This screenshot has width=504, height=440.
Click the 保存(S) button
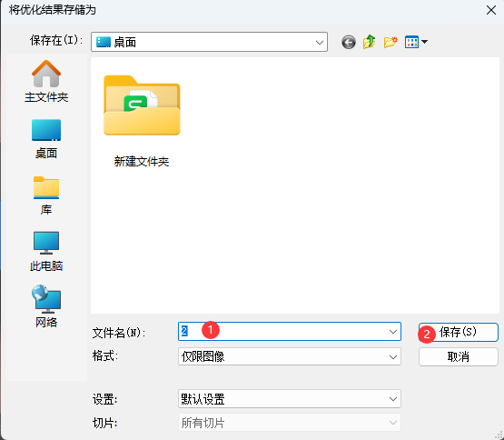click(459, 332)
